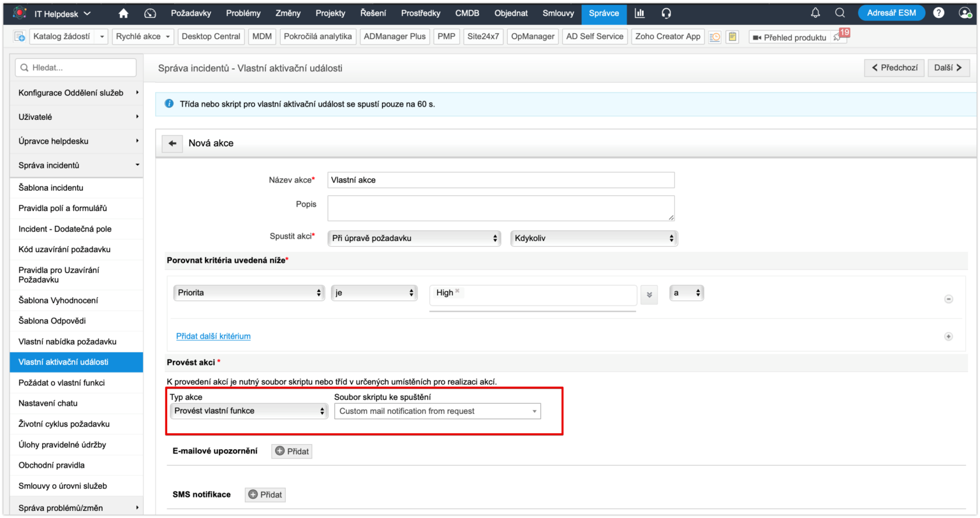
Task: Open the user profile avatar icon
Action: click(x=965, y=13)
